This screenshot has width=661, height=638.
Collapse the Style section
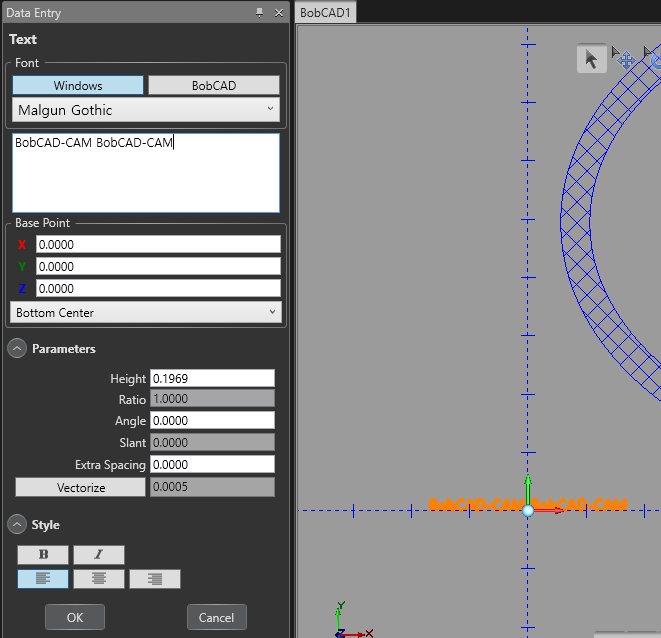point(17,525)
